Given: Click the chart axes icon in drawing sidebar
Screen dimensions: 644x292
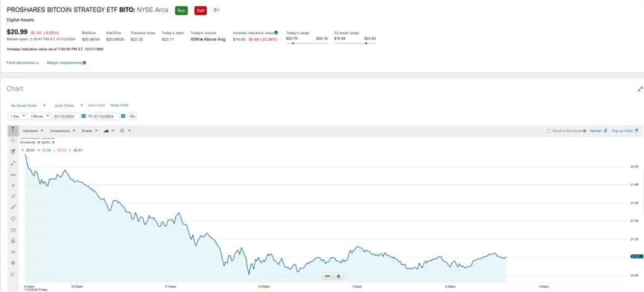Looking at the screenshot, I should (x=13, y=274).
